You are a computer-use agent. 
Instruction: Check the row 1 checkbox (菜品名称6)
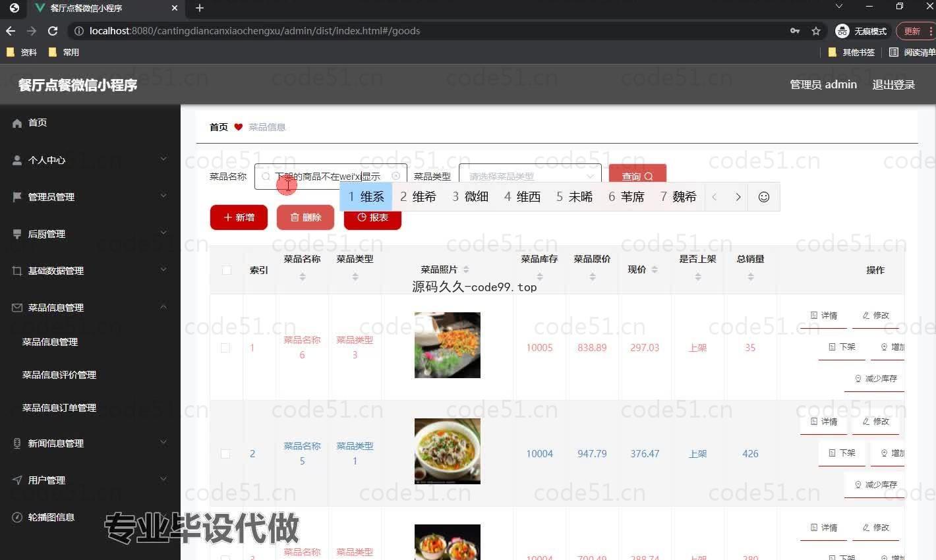point(225,348)
